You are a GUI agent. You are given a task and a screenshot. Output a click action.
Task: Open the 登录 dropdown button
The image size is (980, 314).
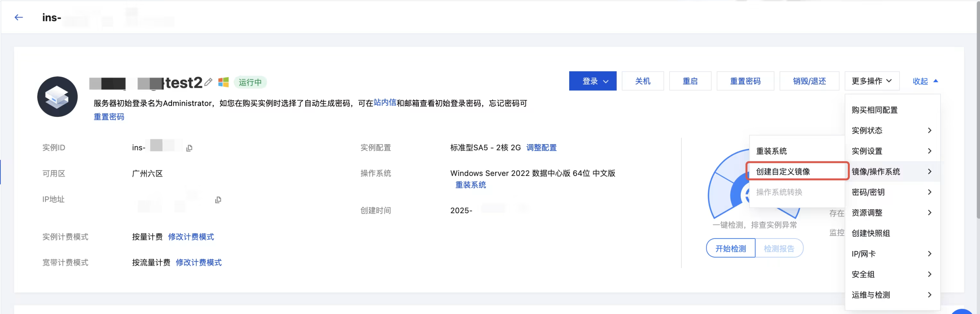tap(592, 81)
